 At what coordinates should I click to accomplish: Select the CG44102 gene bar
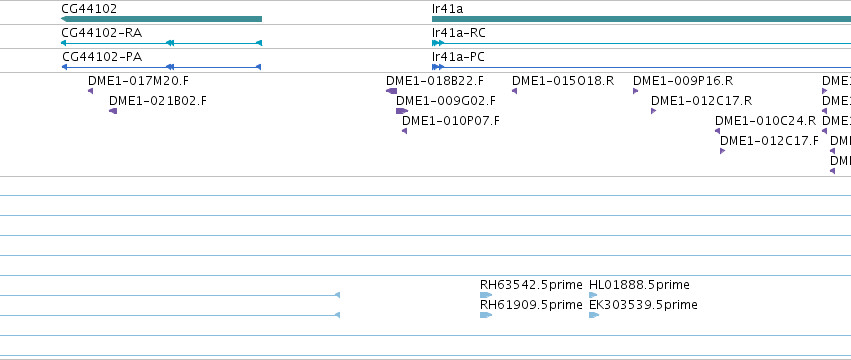[161, 19]
